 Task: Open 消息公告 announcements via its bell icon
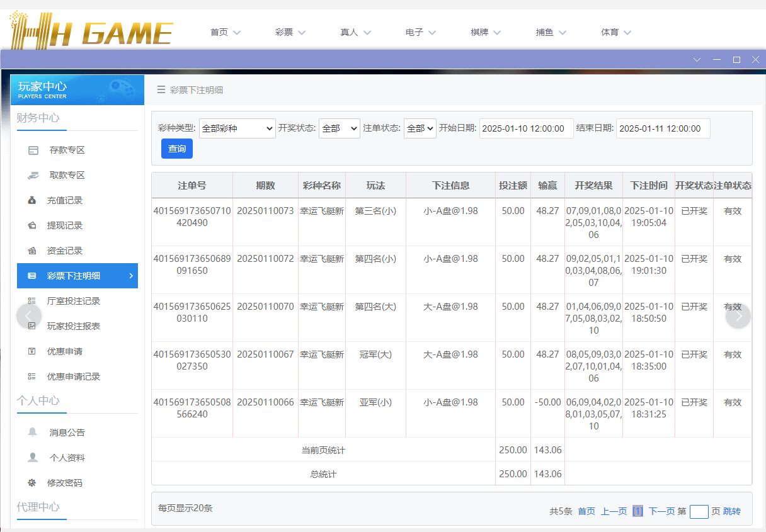[34, 432]
